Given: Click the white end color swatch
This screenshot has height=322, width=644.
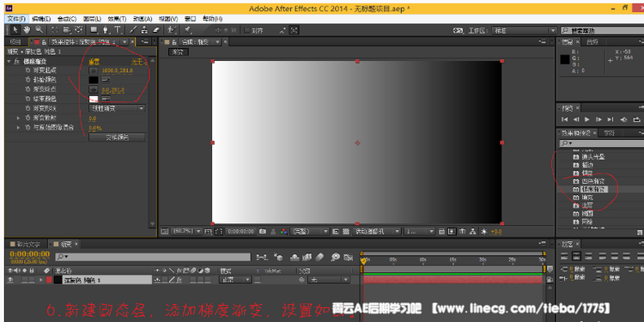Looking at the screenshot, I should (94, 99).
